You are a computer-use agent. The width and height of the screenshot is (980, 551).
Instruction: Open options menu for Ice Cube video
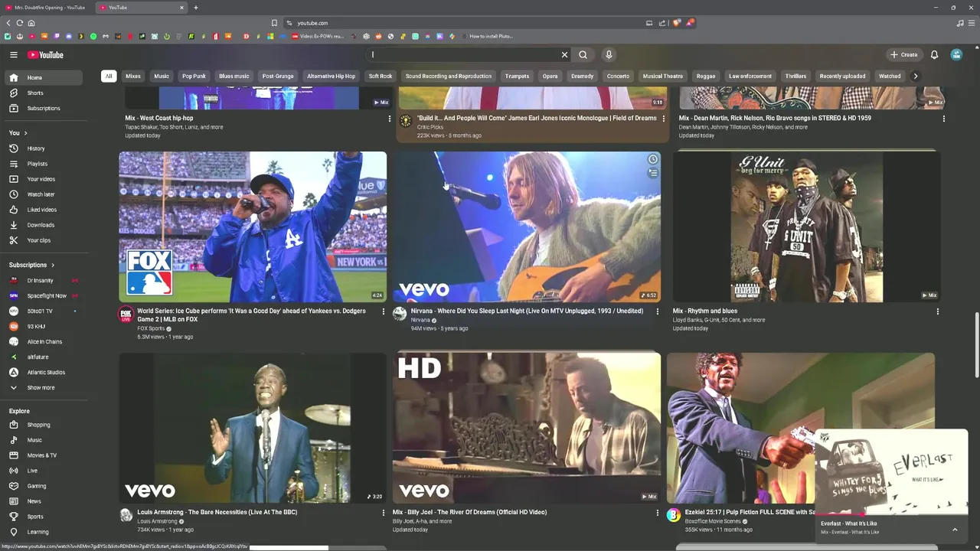[384, 311]
